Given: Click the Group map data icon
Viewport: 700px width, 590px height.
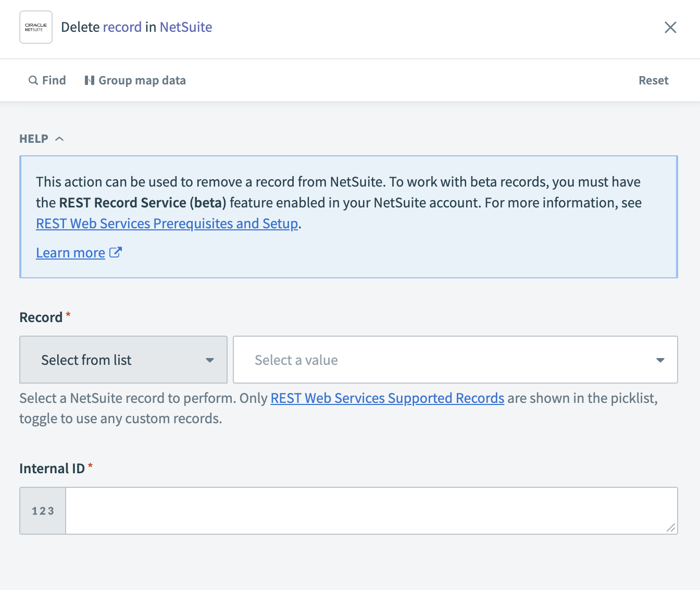Looking at the screenshot, I should (90, 80).
